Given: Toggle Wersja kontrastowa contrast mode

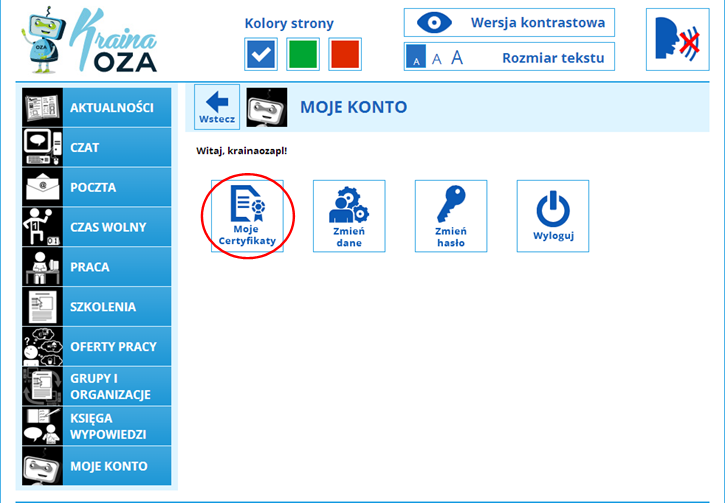Looking at the screenshot, I should pos(509,22).
